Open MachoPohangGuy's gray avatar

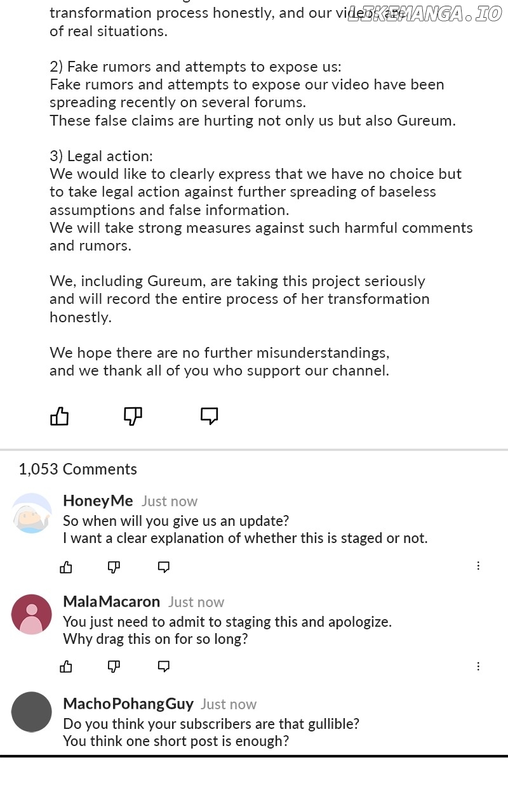31,712
